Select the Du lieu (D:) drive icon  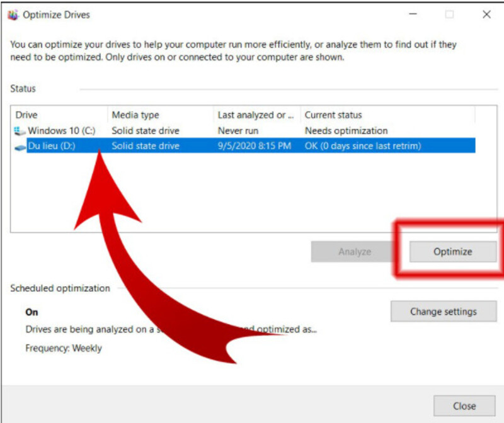20,147
